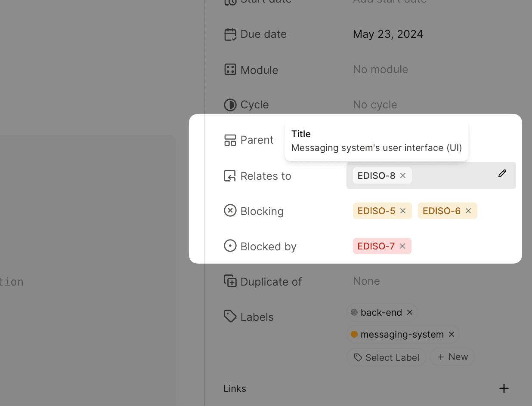Screen dimensions: 532x406
Task: Create a New label
Action: tap(452, 357)
